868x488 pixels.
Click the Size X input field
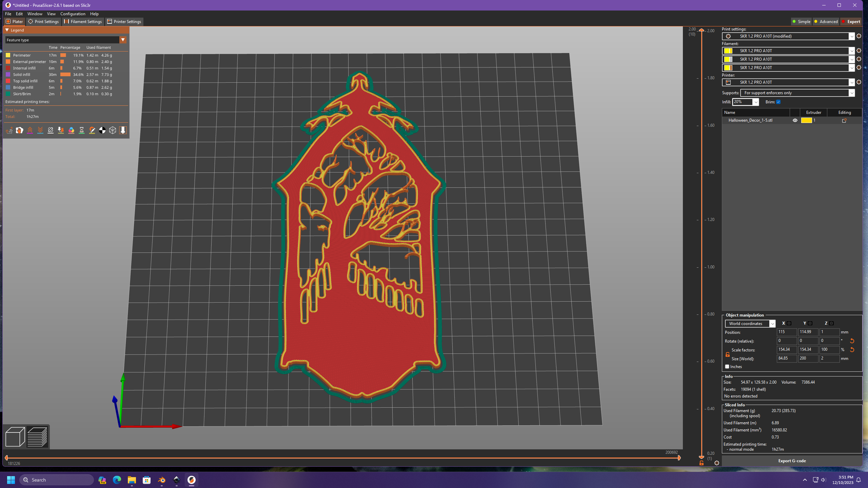[x=786, y=359]
